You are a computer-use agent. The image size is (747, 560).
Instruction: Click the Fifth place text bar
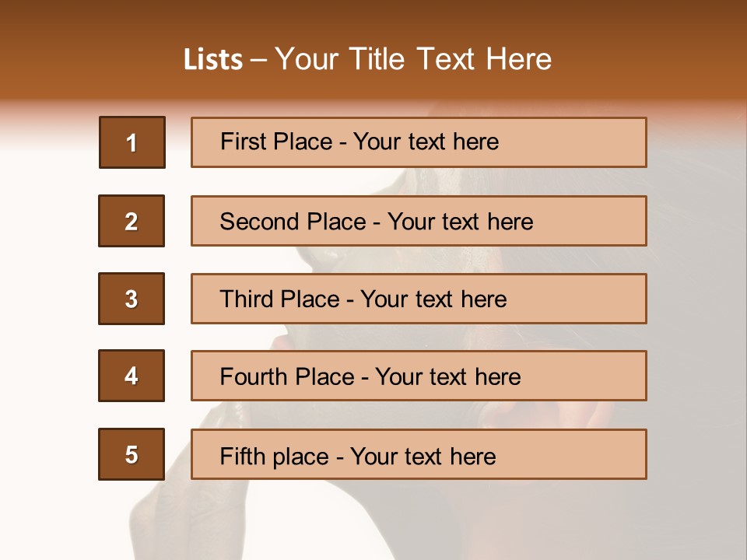click(419, 454)
